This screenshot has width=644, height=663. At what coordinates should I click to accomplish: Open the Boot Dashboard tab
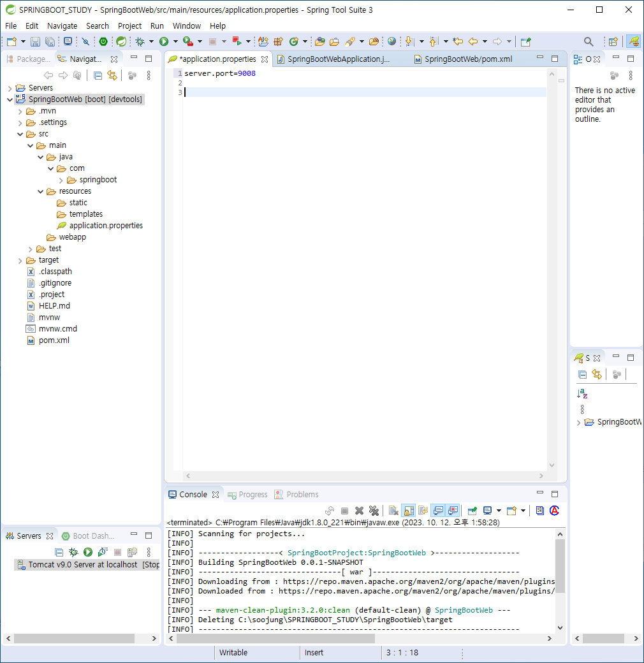click(89, 536)
